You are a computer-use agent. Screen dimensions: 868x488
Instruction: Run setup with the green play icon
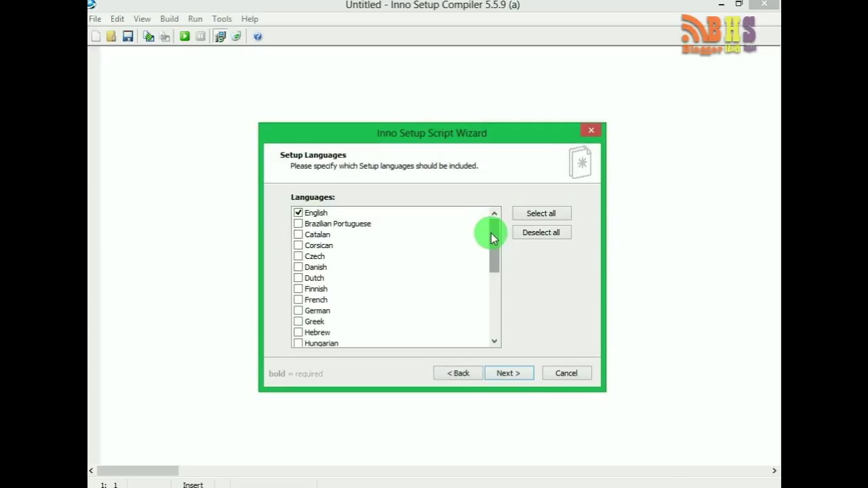184,37
